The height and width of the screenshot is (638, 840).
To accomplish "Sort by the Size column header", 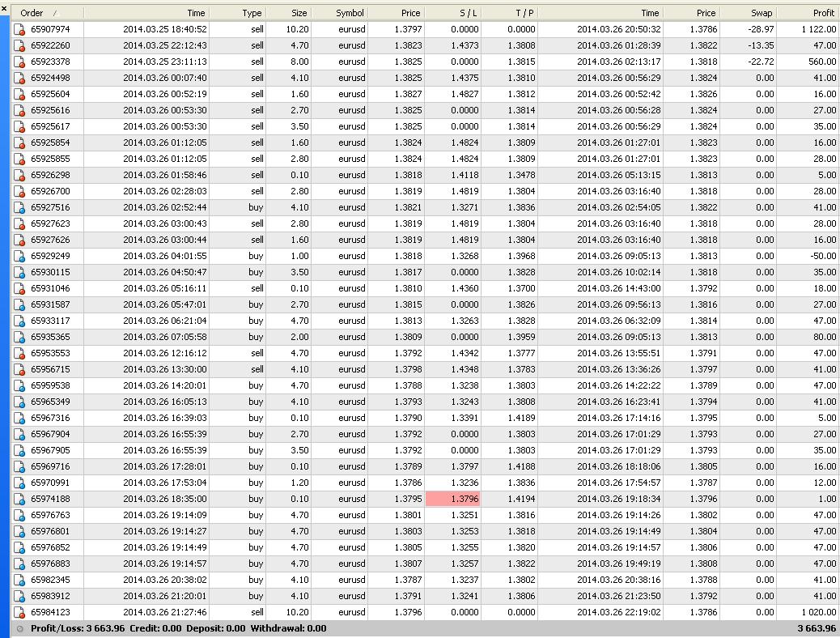I will [x=288, y=13].
